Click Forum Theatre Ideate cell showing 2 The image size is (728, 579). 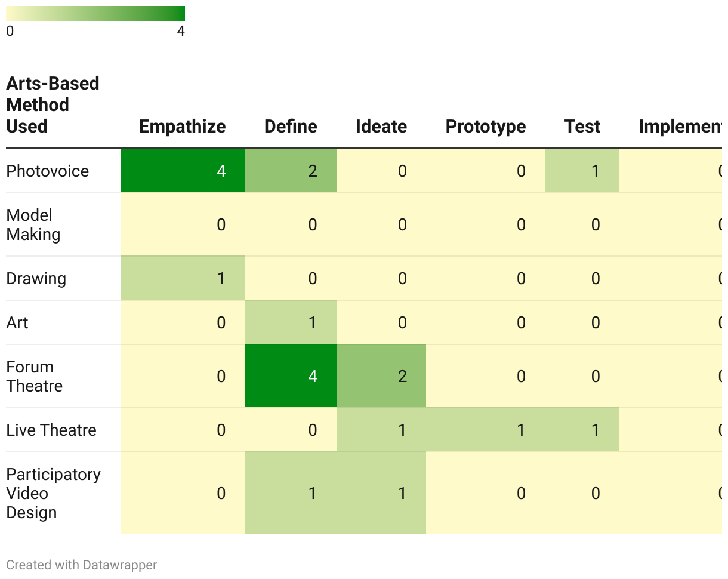coord(381,377)
